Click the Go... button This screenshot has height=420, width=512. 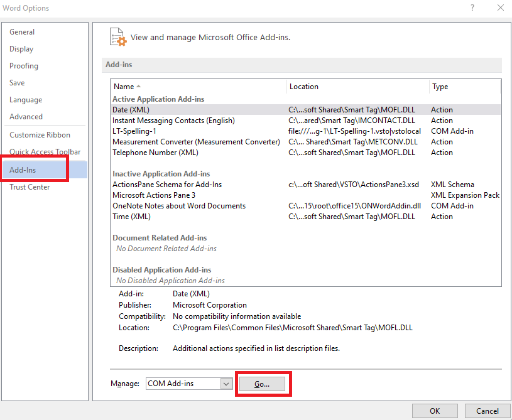(262, 384)
